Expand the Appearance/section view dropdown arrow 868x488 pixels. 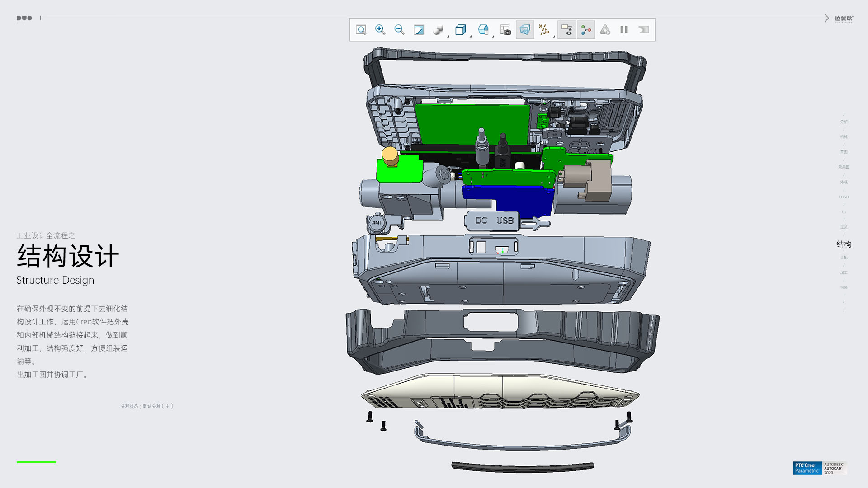[x=493, y=36]
